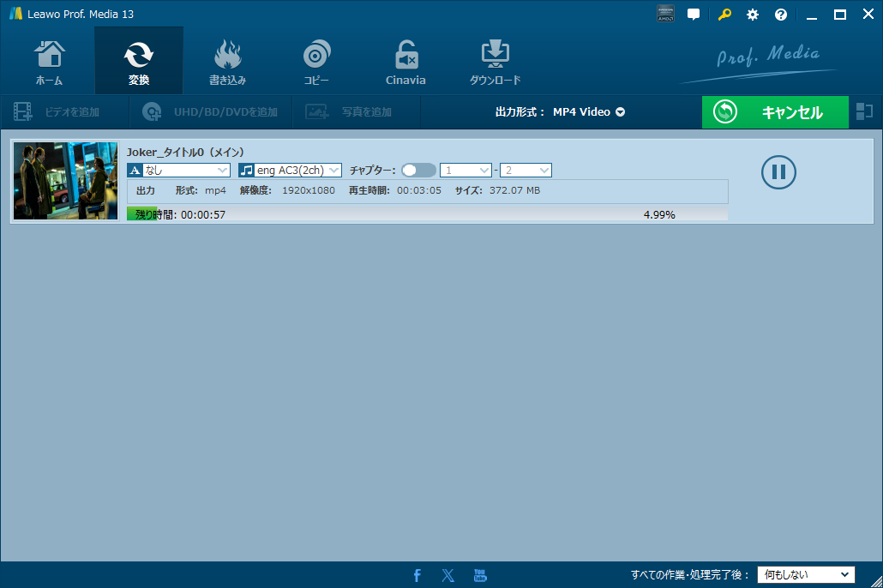
Task: Switch to the Convert (変換) tab
Action: click(x=139, y=61)
